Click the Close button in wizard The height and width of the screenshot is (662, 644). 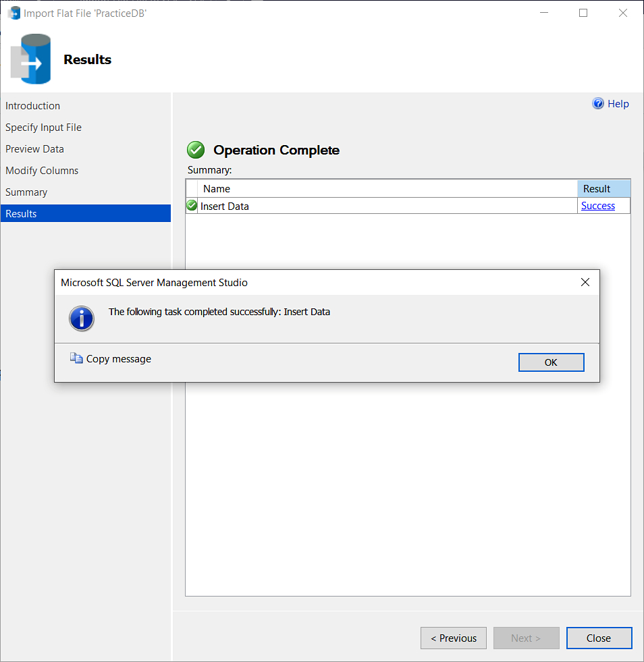click(599, 638)
